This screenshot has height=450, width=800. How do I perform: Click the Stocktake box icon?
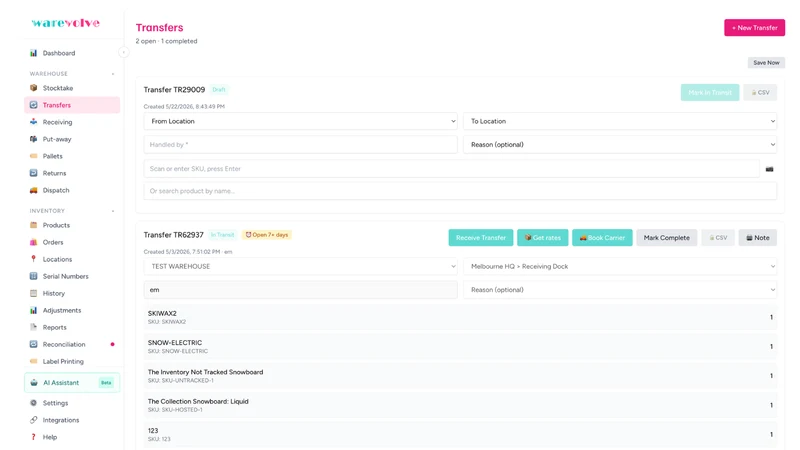pyautogui.click(x=33, y=88)
